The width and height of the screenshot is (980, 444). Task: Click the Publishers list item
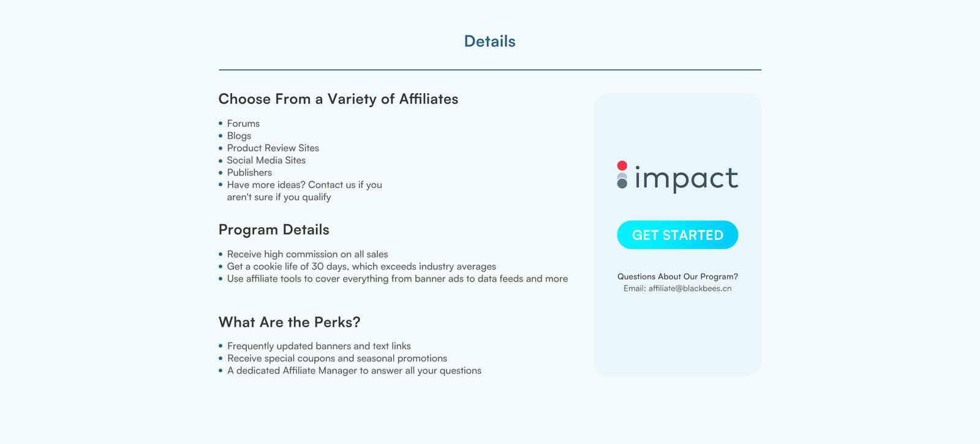(249, 173)
